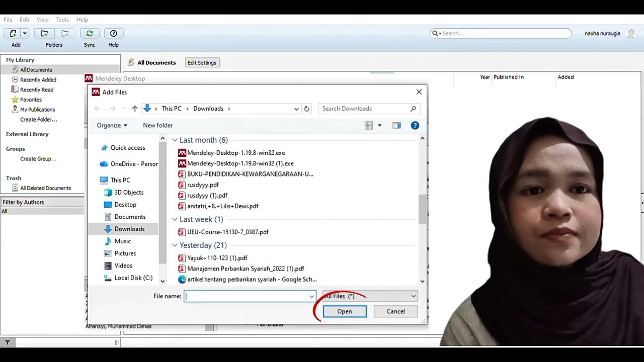
Task: Collapse the Yesterday (21) group
Action: click(x=175, y=245)
